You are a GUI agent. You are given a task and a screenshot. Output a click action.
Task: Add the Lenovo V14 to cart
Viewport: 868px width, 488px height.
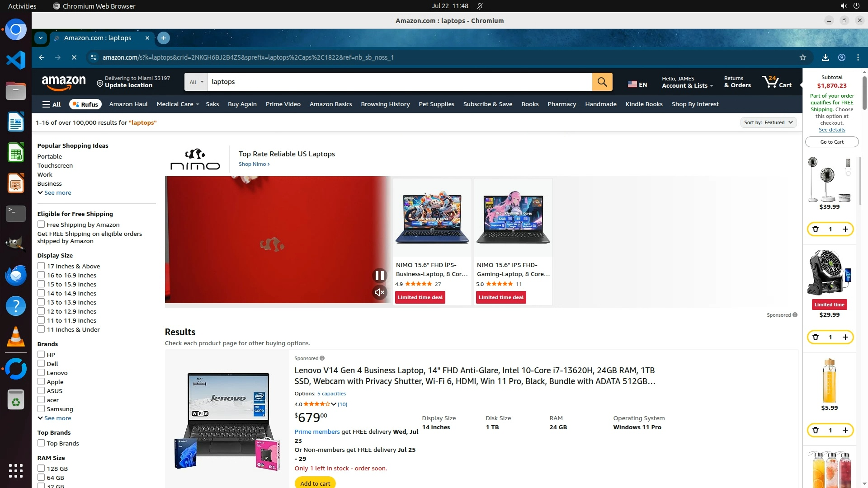(x=315, y=483)
